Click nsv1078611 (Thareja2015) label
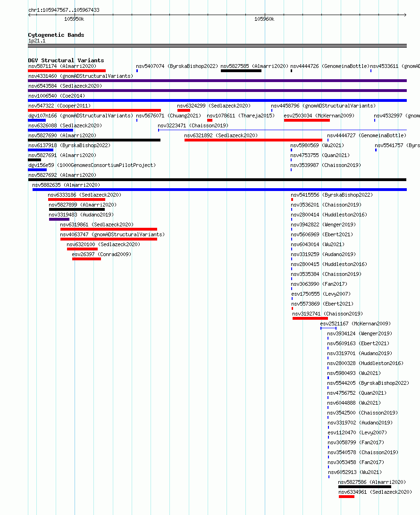The width and height of the screenshot is (420, 515). click(x=241, y=116)
